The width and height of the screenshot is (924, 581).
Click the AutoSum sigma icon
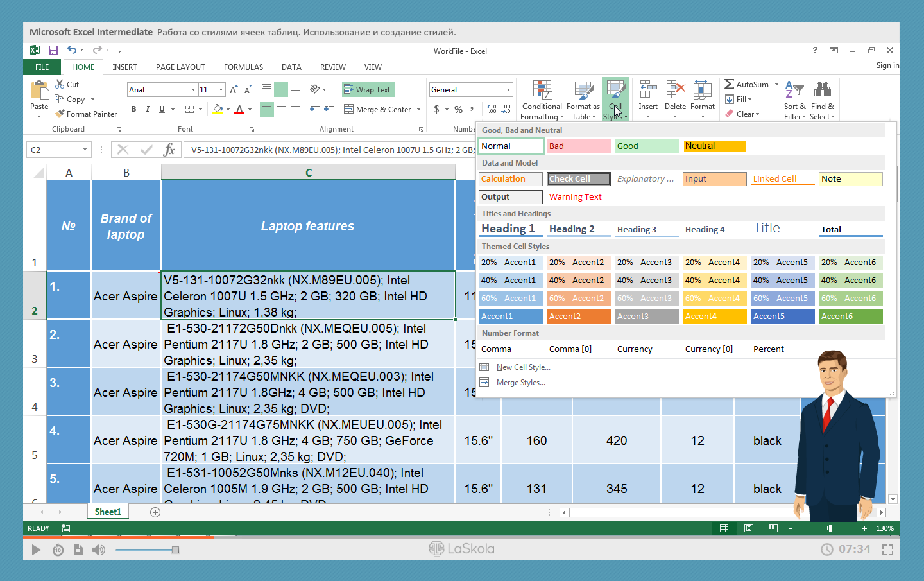tap(730, 84)
